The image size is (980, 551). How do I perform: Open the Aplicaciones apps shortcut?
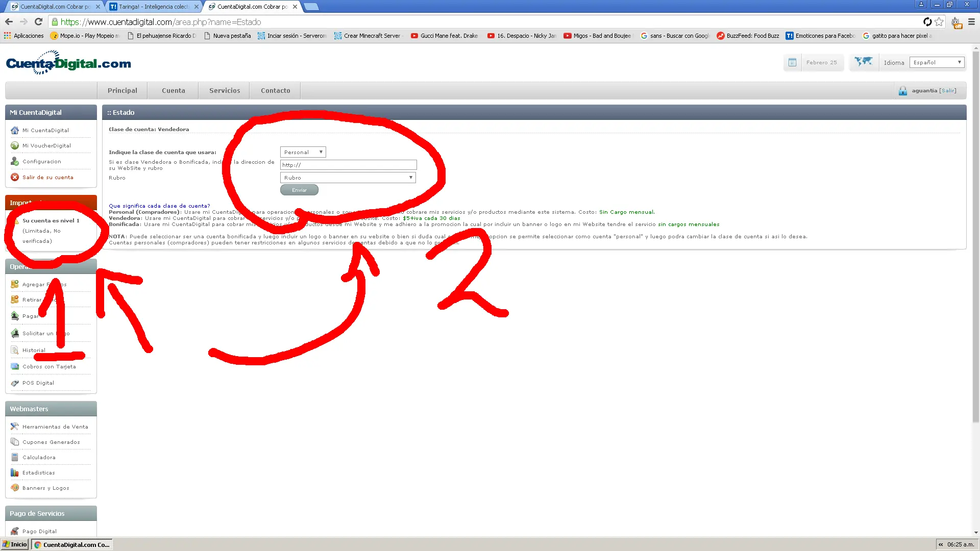pyautogui.click(x=24, y=36)
